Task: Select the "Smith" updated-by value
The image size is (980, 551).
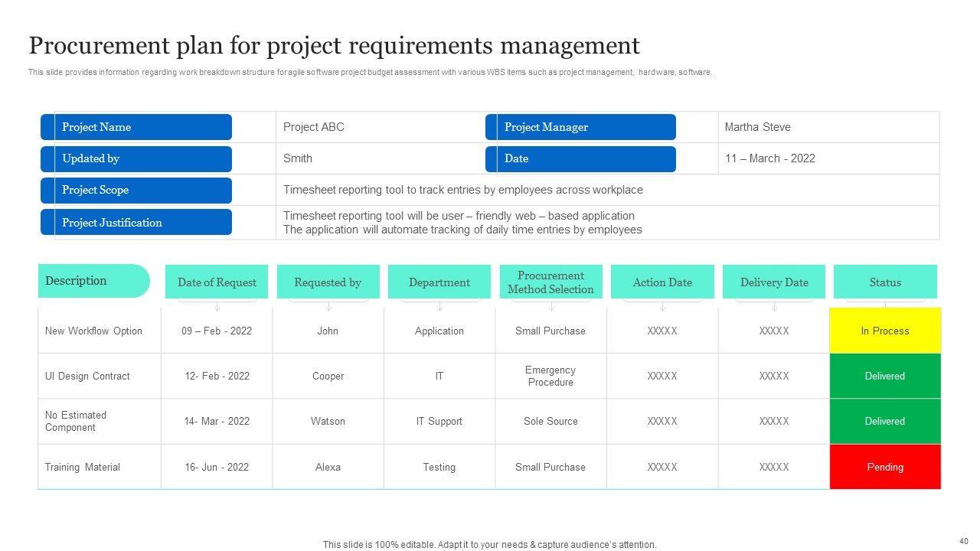Action: [x=298, y=158]
